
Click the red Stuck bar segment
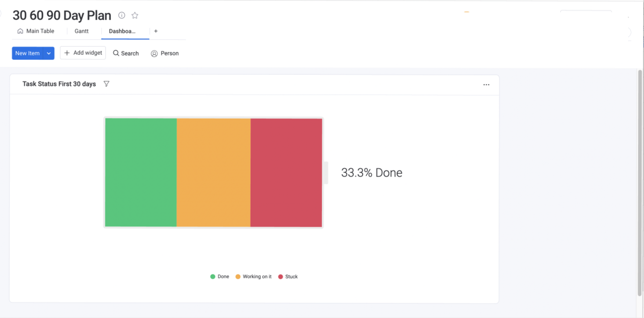click(286, 173)
